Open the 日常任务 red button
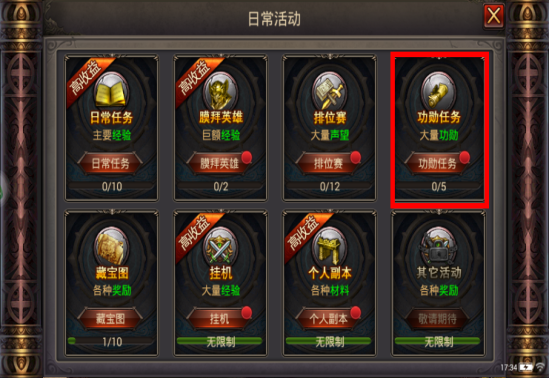Image resolution: width=549 pixels, height=378 pixels. point(110,163)
